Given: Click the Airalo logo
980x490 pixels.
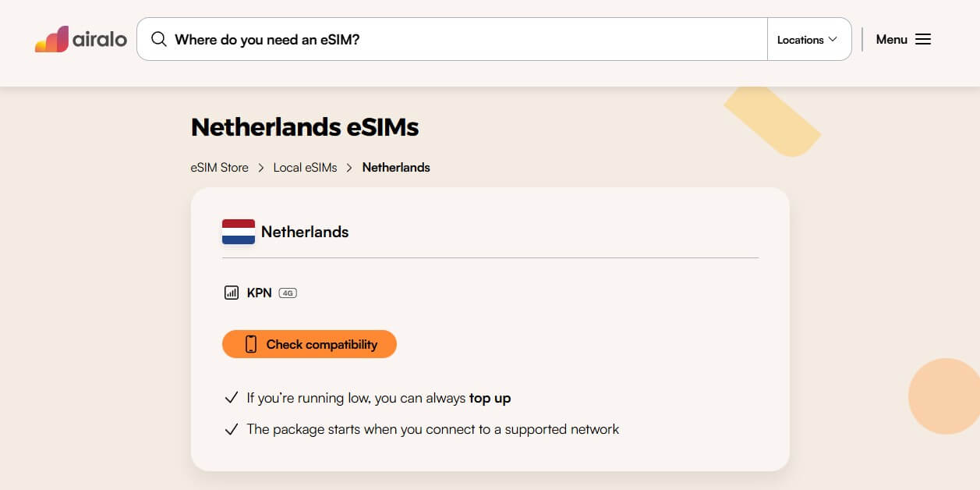Looking at the screenshot, I should pyautogui.click(x=81, y=39).
